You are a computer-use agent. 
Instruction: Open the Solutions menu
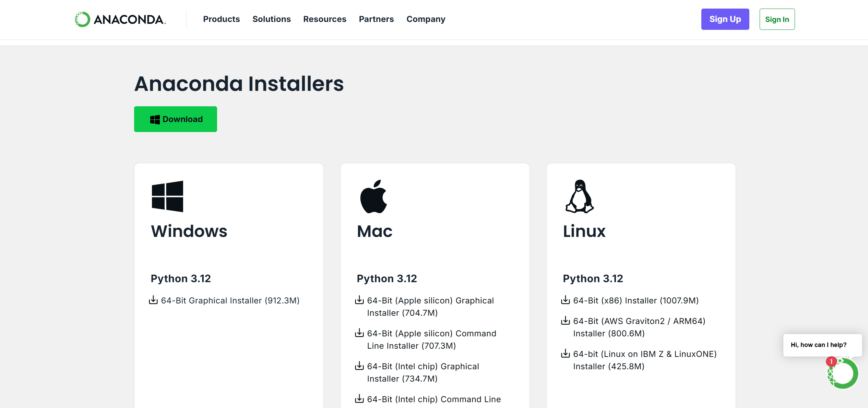pyautogui.click(x=271, y=19)
